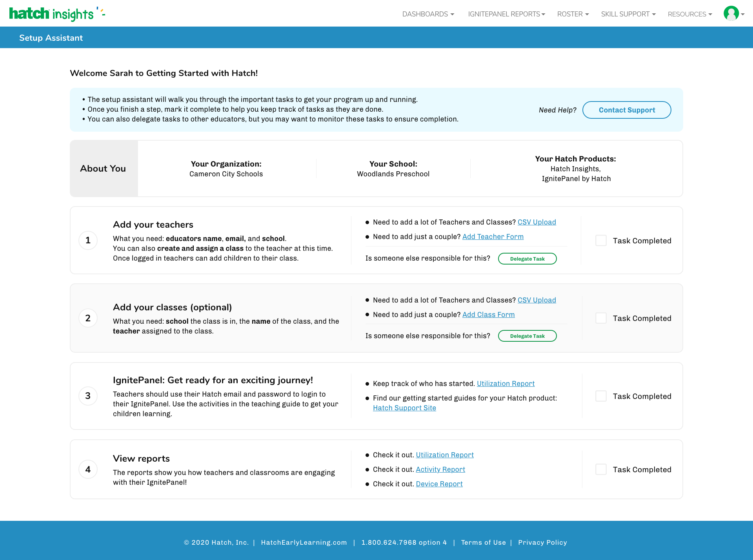
Task: Visit the Hatch Support Site link
Action: [x=404, y=408]
